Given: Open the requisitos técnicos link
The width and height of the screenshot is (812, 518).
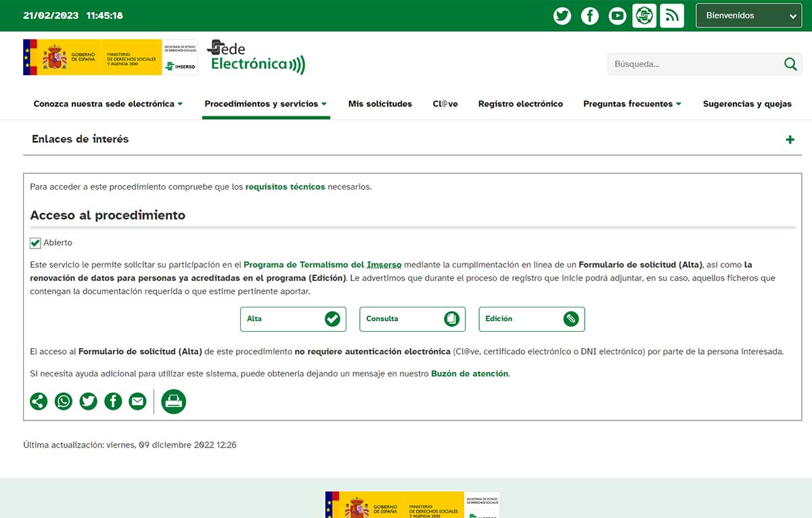Looking at the screenshot, I should tap(285, 187).
